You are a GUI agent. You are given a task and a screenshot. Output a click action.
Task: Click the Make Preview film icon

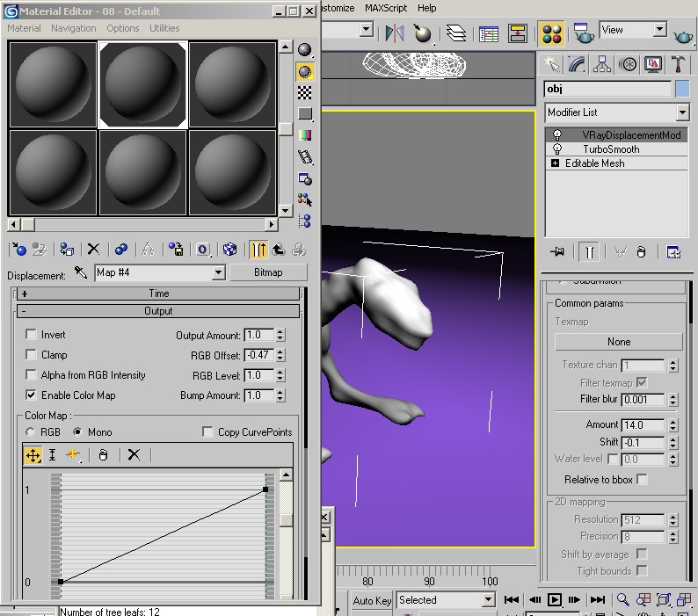(x=305, y=156)
